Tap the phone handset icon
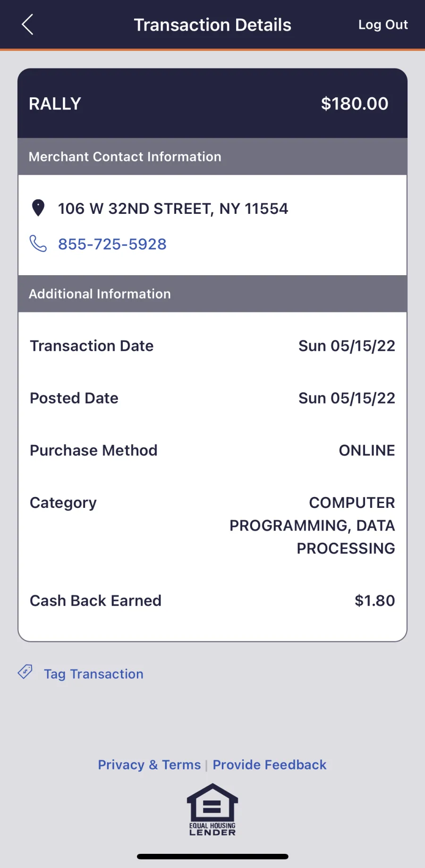 tap(38, 244)
